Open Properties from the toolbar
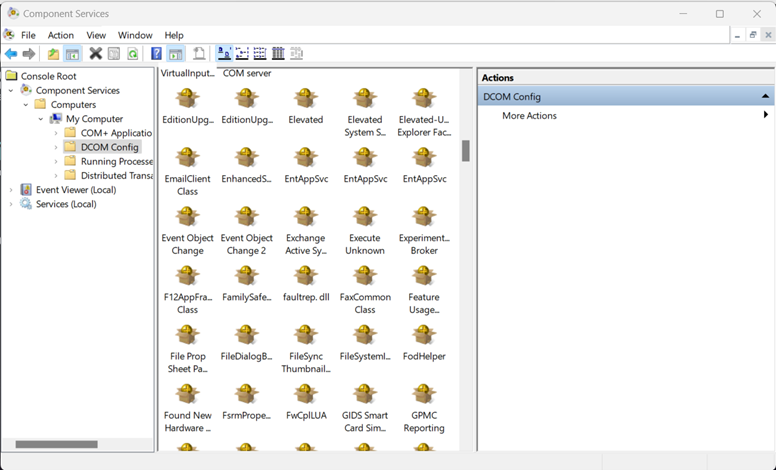 [114, 53]
